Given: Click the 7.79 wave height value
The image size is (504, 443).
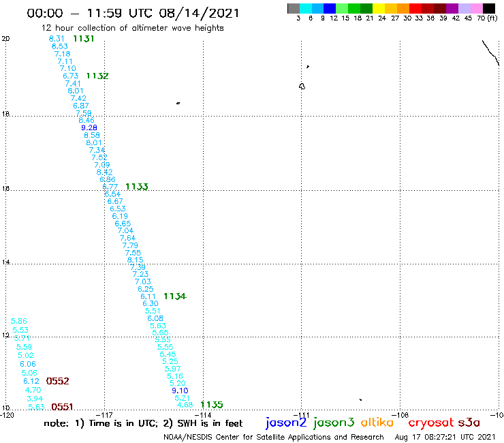Looking at the screenshot, I should tap(130, 245).
